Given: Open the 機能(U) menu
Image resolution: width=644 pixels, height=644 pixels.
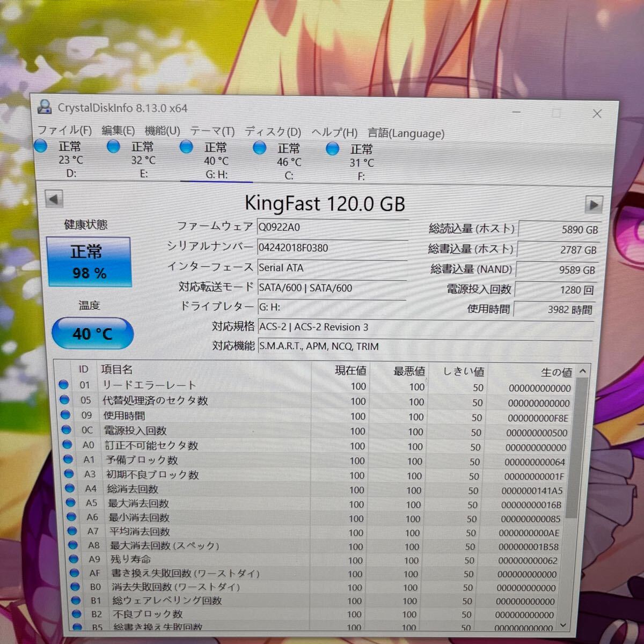Looking at the screenshot, I should (x=162, y=131).
